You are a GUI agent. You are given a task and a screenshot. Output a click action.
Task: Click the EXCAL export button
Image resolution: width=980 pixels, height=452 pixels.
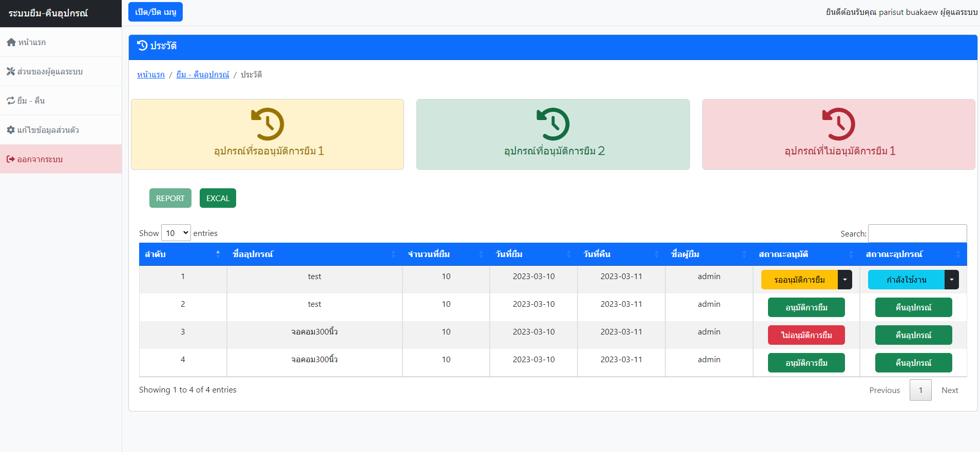[218, 198]
